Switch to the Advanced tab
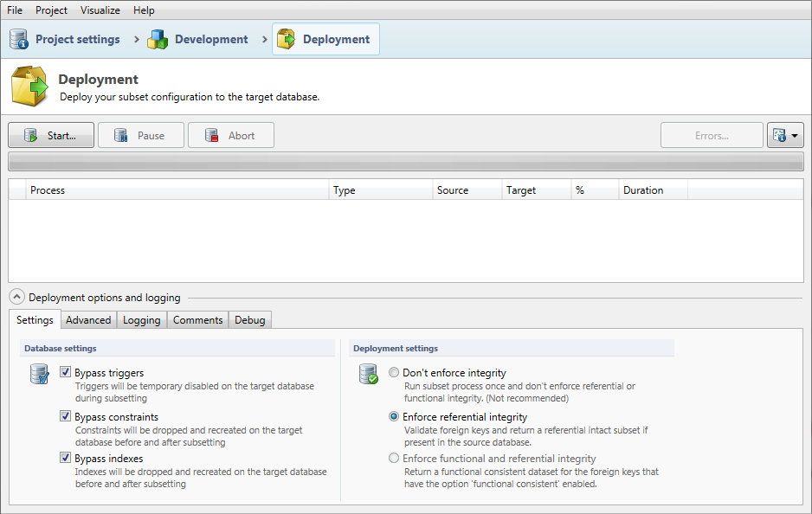 click(88, 320)
